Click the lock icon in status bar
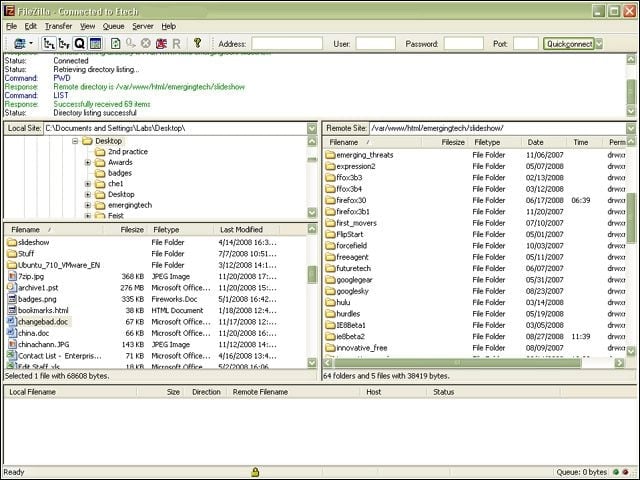Viewport: 640px width, 480px height. 255,472
